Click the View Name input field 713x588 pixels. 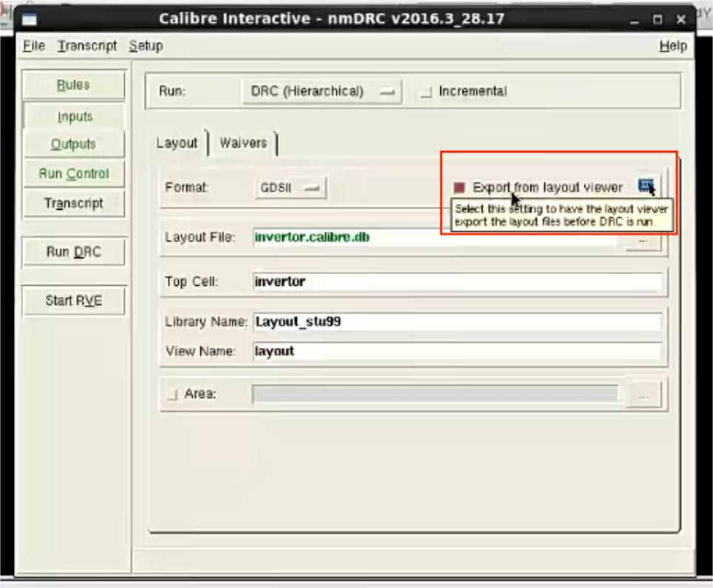point(457,351)
